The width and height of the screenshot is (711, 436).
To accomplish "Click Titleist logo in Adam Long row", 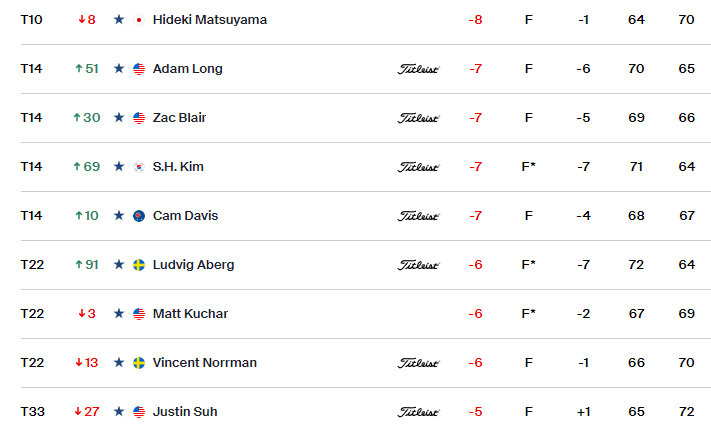I will (x=419, y=69).
